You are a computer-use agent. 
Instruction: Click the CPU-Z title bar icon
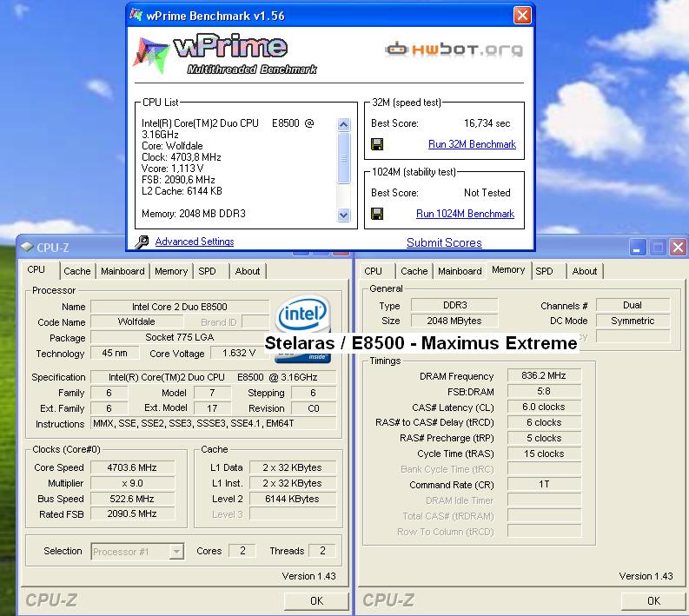27,247
